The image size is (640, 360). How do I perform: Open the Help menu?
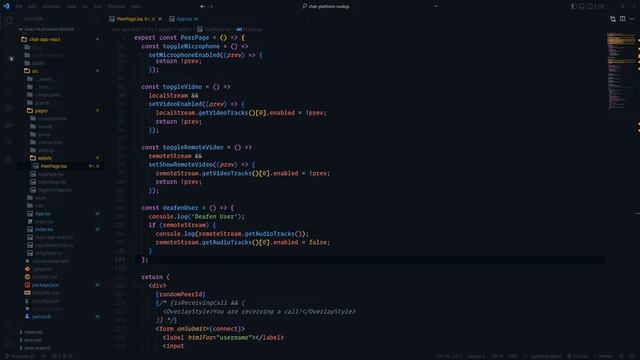pyautogui.click(x=136, y=7)
